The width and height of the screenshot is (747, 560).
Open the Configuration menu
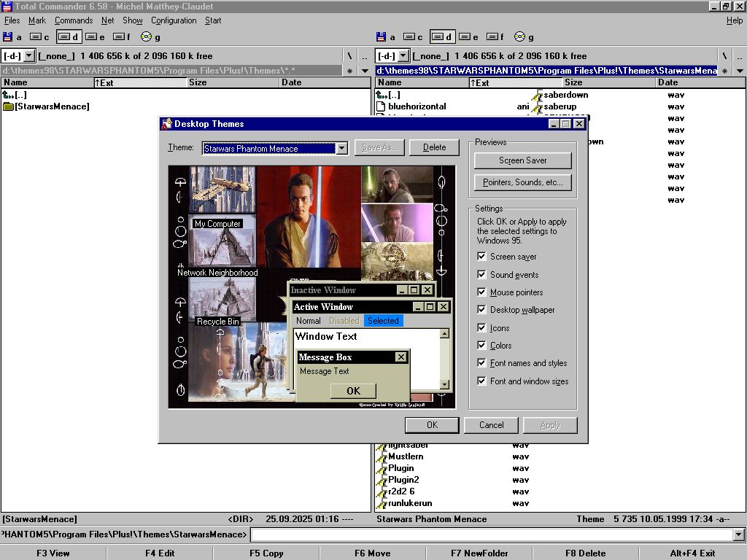(x=174, y=20)
